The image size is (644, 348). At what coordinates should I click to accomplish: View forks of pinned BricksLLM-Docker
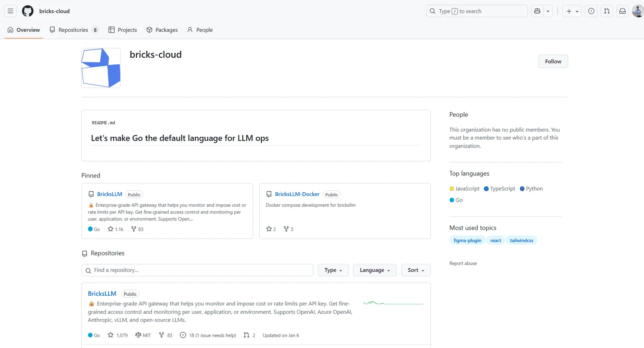coord(289,229)
